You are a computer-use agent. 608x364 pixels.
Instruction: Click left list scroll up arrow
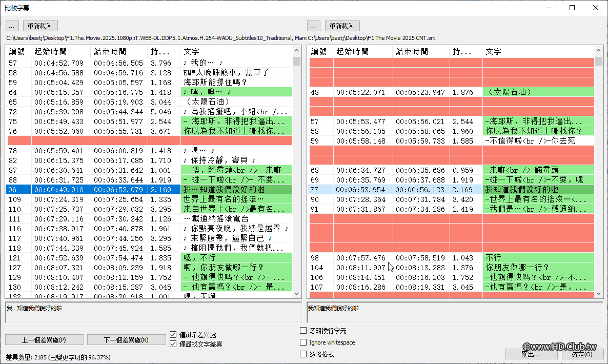[x=297, y=51]
